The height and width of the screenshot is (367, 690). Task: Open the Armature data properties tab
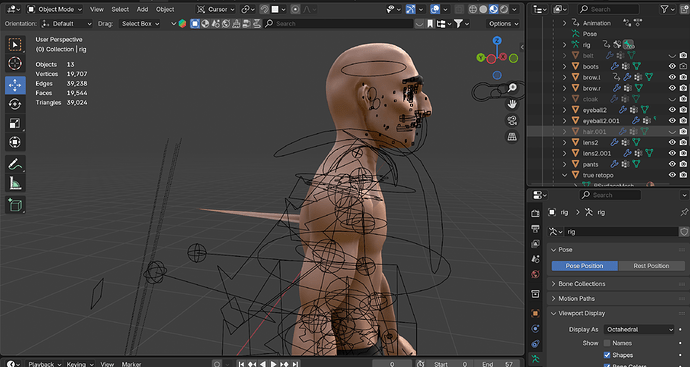coord(535,359)
